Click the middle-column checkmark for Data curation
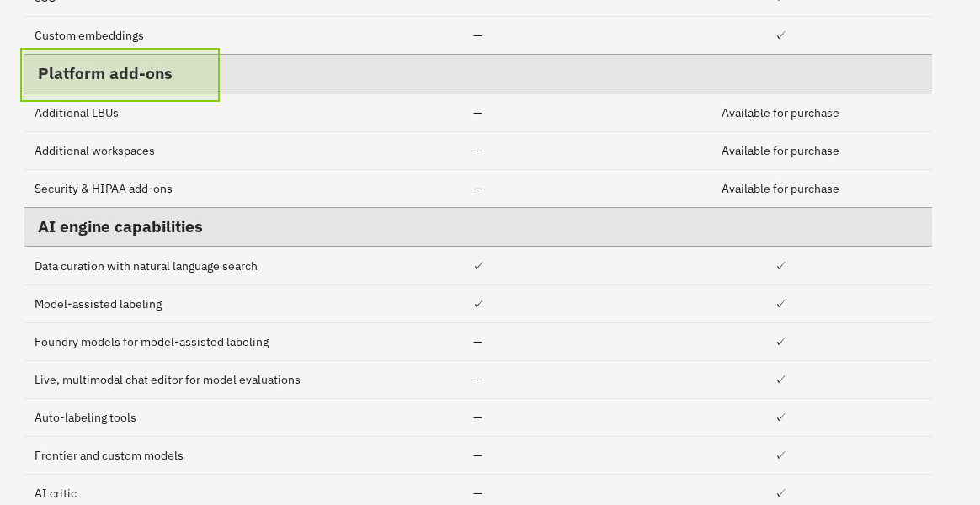 point(478,266)
